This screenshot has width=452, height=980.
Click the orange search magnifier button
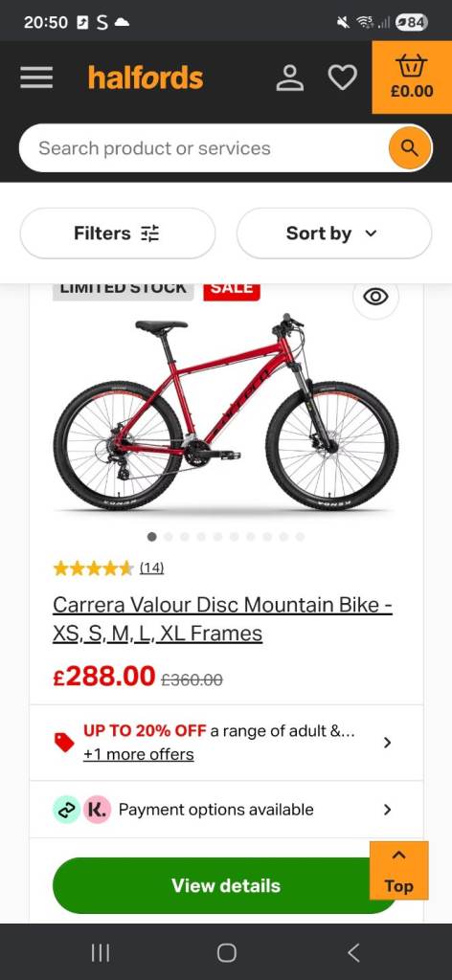pyautogui.click(x=410, y=148)
